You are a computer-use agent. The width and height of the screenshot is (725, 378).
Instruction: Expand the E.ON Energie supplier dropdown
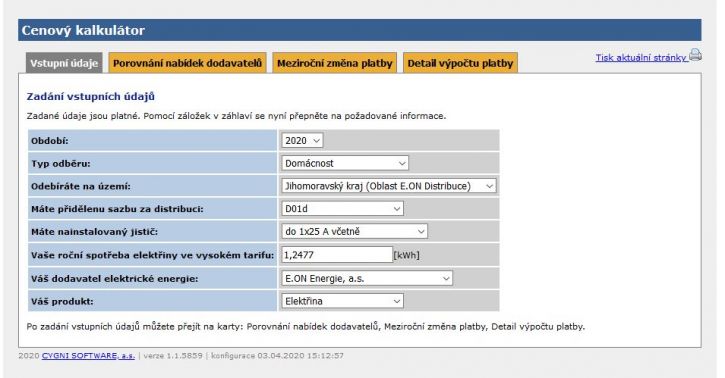(x=367, y=279)
